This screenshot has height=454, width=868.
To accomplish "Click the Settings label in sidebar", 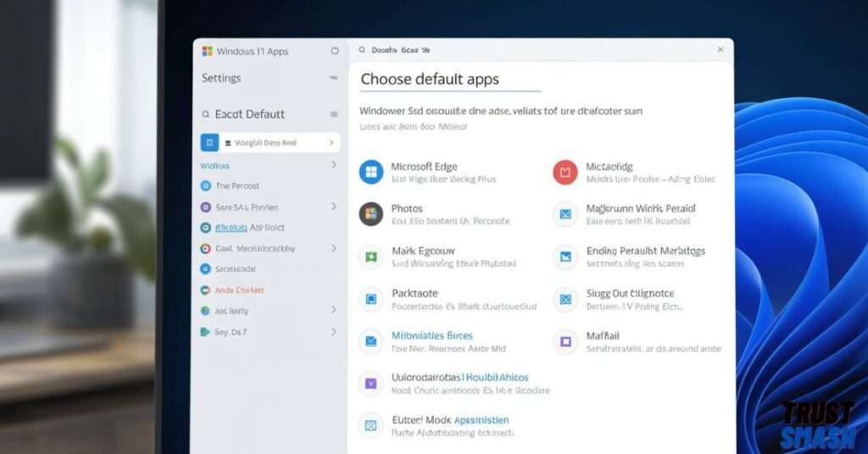I will (221, 78).
